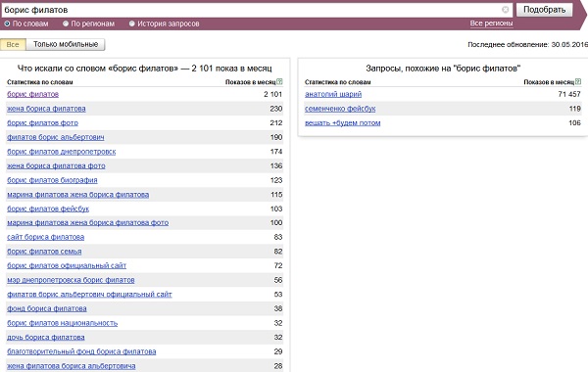Click the '119' impressions value
The image size is (588, 372).
575,109
